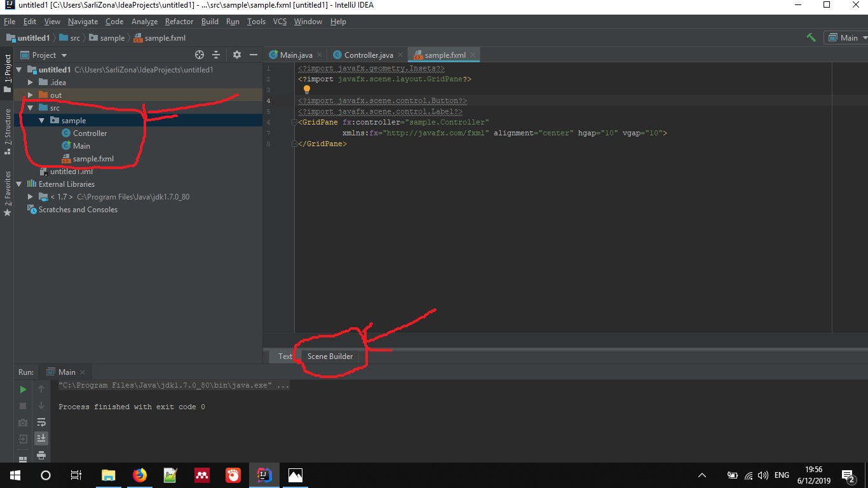The width and height of the screenshot is (868, 488).
Task: Collapse the External Libraries node
Action: coord(18,184)
